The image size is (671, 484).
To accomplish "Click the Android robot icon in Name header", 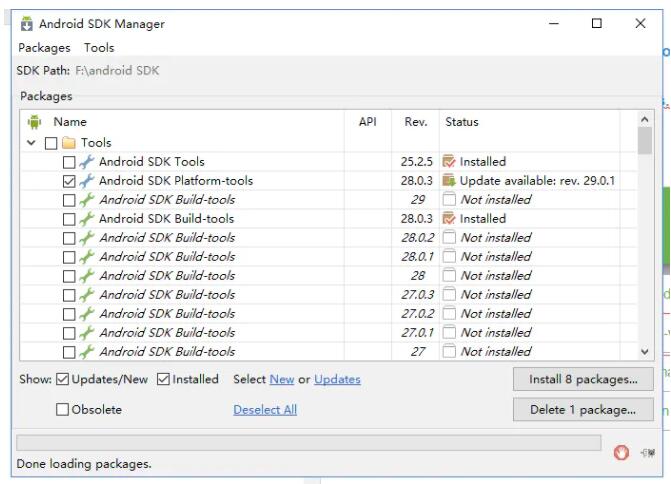I will click(34, 122).
